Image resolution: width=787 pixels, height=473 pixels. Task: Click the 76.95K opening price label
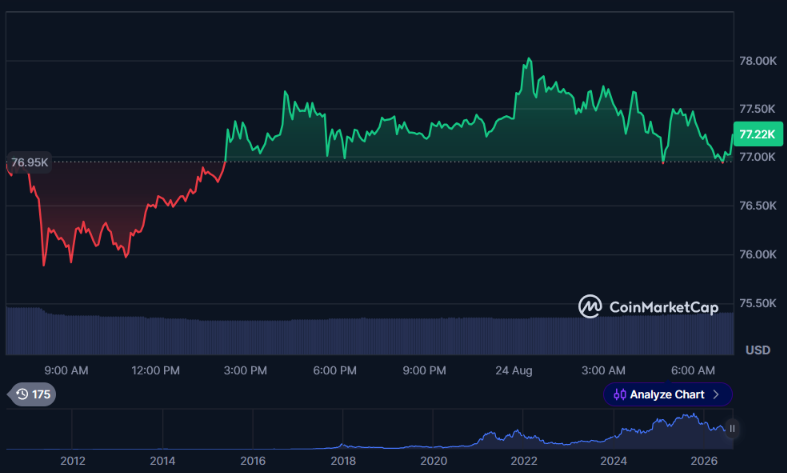30,163
